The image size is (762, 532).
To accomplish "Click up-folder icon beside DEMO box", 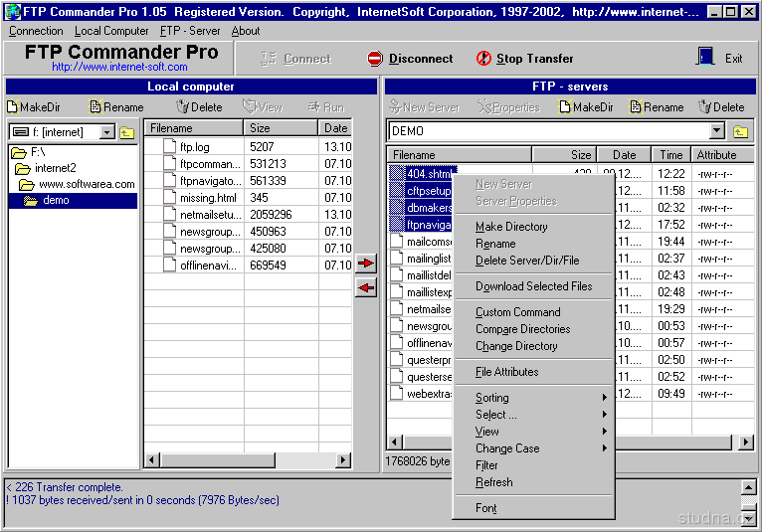I will click(741, 131).
